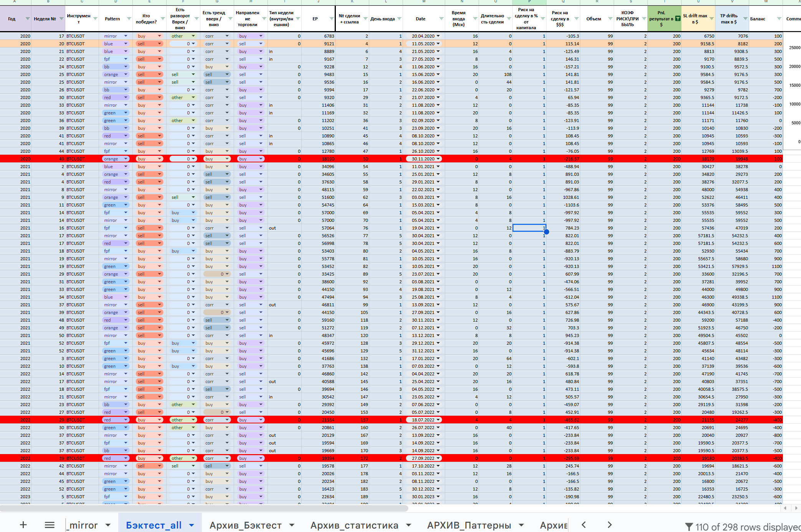801x532 pixels.
Task: Click the active green filter icon on PnL column
Action: 678,19
